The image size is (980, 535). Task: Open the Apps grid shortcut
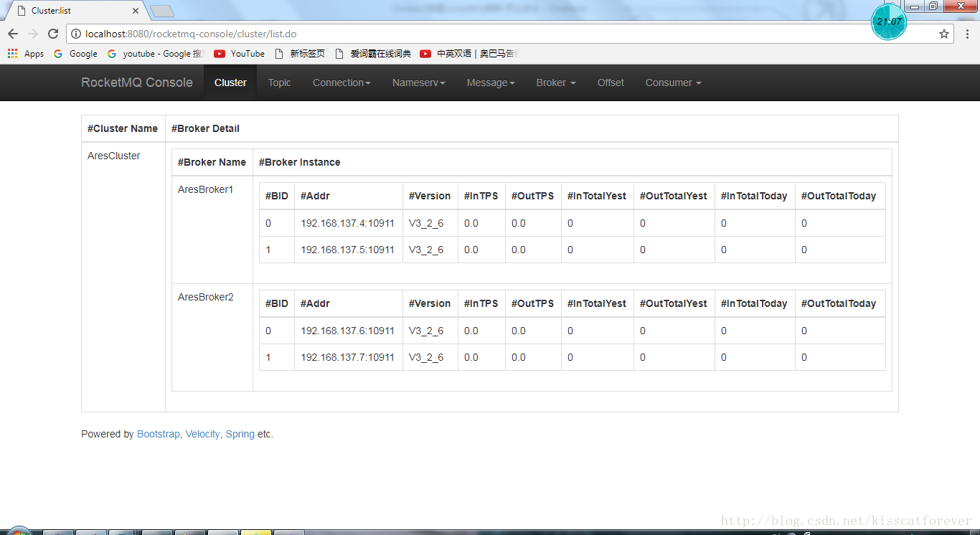26,54
